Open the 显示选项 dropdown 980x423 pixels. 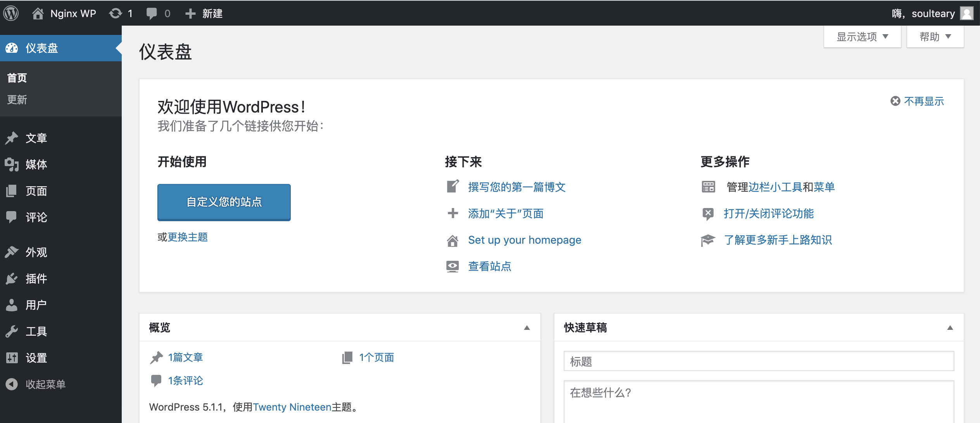pos(862,36)
